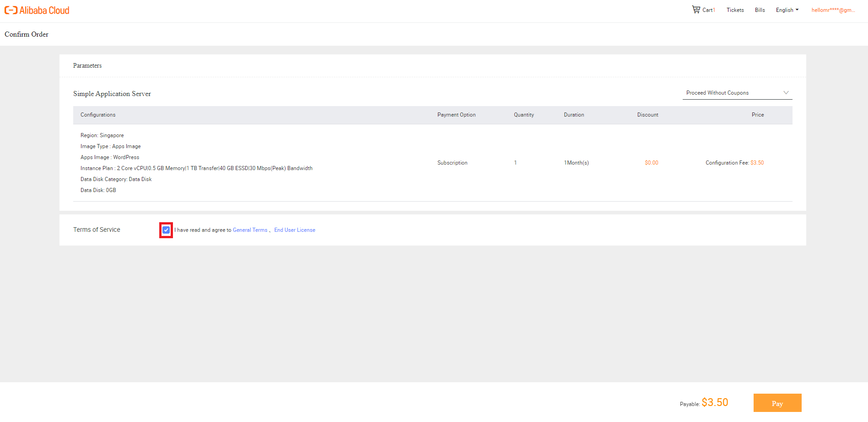Viewport: 868px width, 422px height.
Task: Click the Apps Image : WordPress row
Action: pyautogui.click(x=110, y=157)
